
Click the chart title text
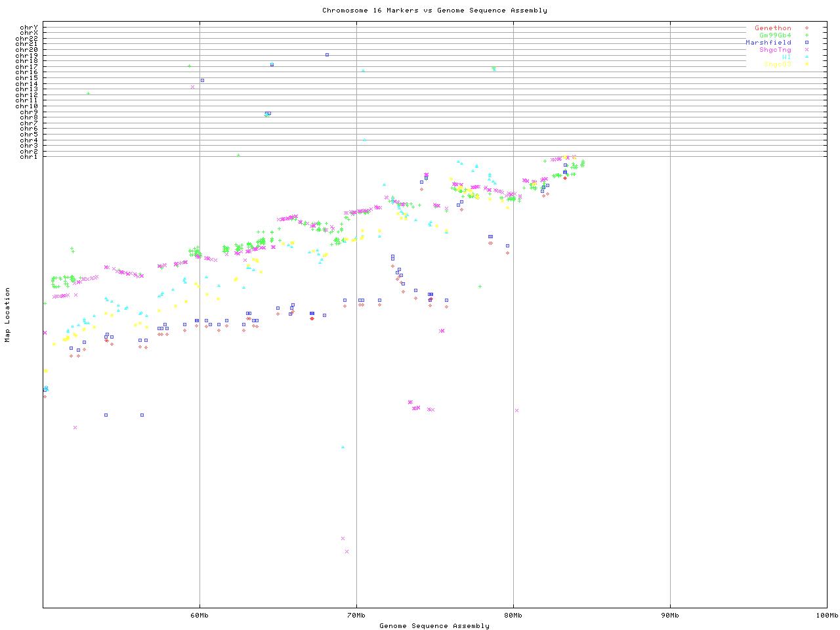coord(434,10)
